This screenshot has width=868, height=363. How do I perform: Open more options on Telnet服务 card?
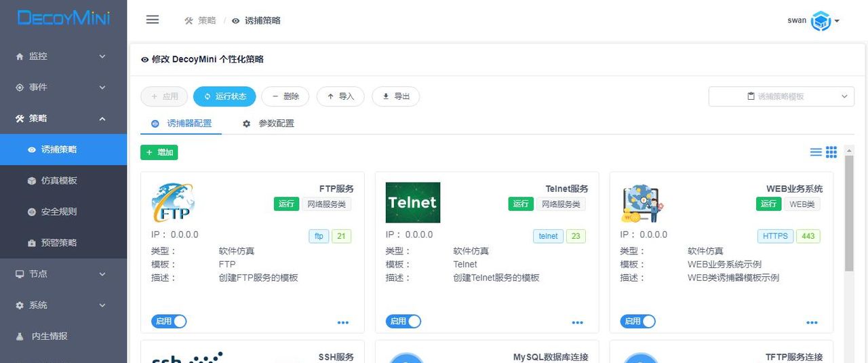point(578,322)
